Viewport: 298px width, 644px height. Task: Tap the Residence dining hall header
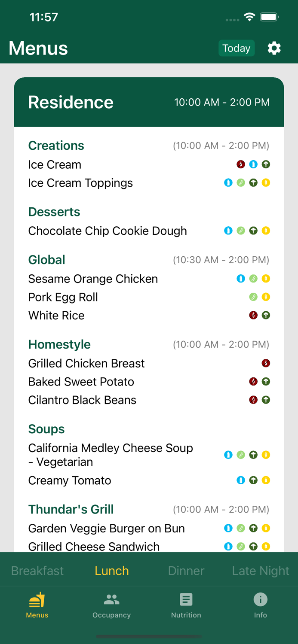71,102
